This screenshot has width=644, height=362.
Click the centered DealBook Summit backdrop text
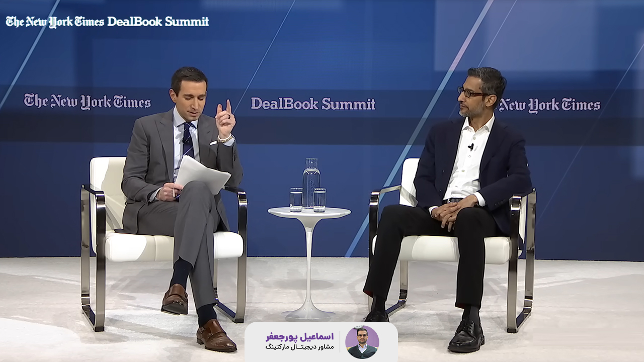click(x=313, y=104)
